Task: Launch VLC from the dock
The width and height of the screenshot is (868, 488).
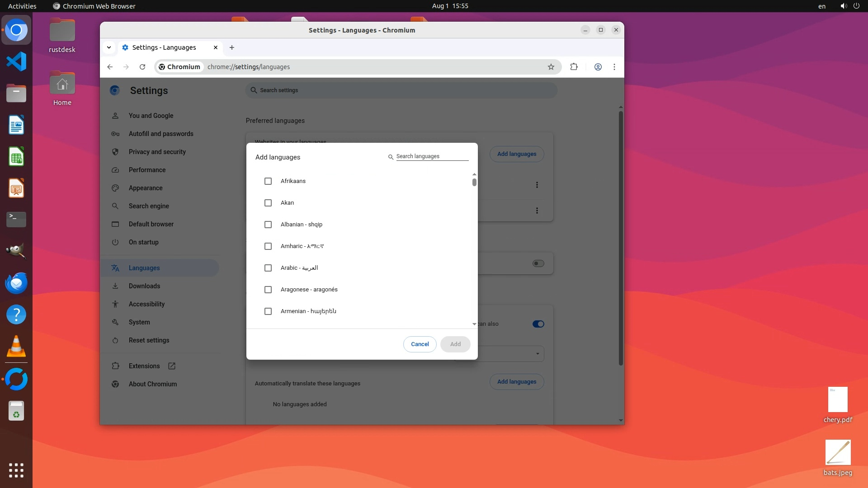Action: coord(16,347)
